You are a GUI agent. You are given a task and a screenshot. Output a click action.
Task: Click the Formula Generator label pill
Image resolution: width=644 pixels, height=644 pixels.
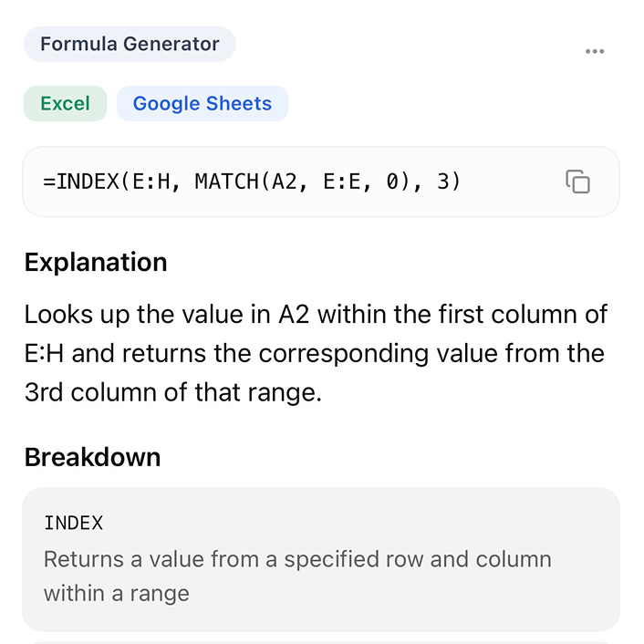pos(130,44)
